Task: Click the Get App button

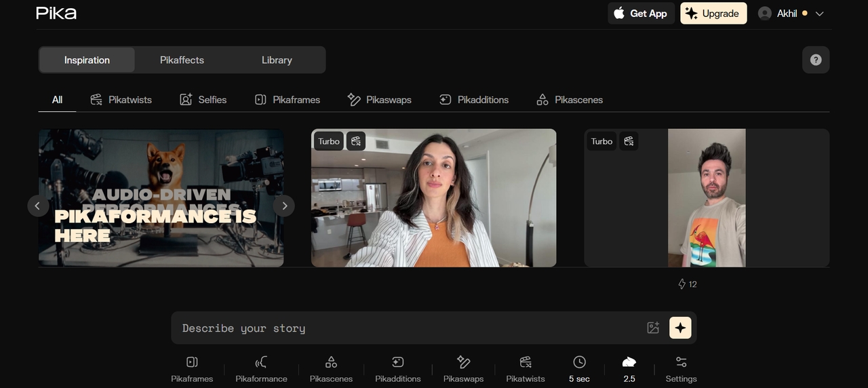Action: (641, 13)
